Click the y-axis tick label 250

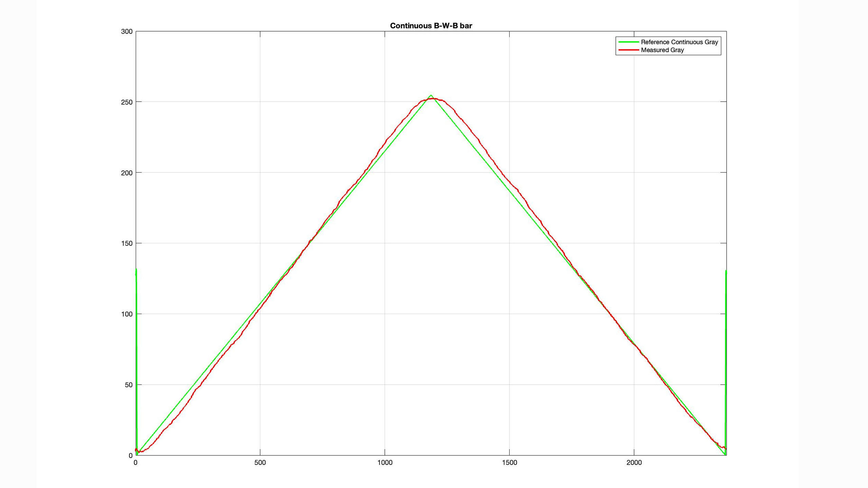coord(127,102)
